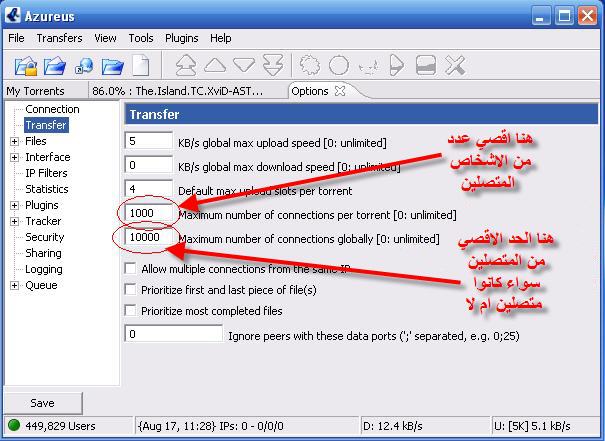Select Connection in options tree
The width and height of the screenshot is (605, 441).
click(52, 109)
